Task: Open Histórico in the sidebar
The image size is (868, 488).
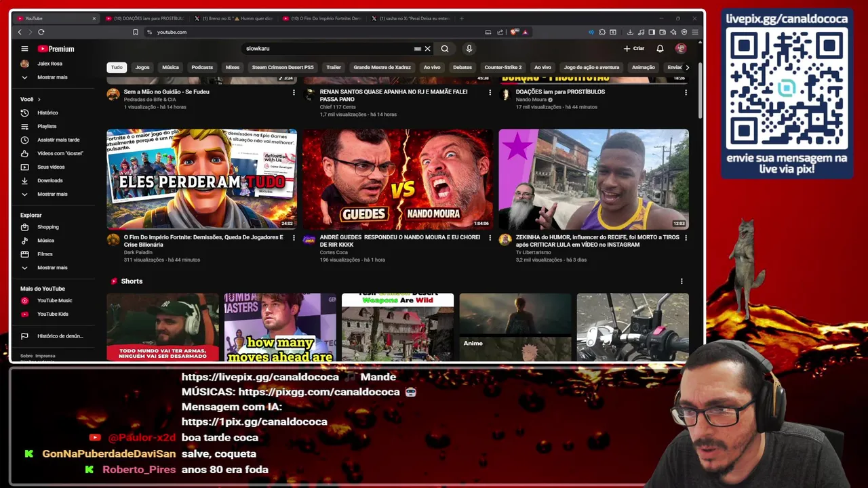Action: tap(47, 113)
